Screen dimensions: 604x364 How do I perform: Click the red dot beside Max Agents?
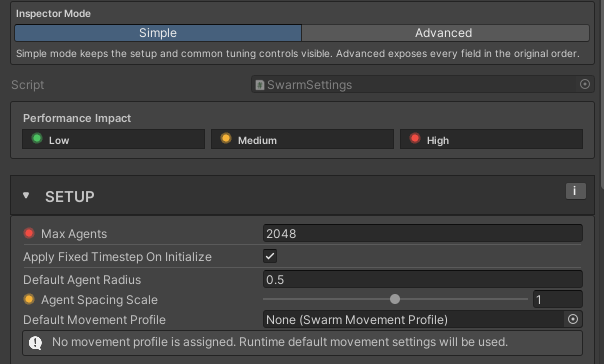29,233
